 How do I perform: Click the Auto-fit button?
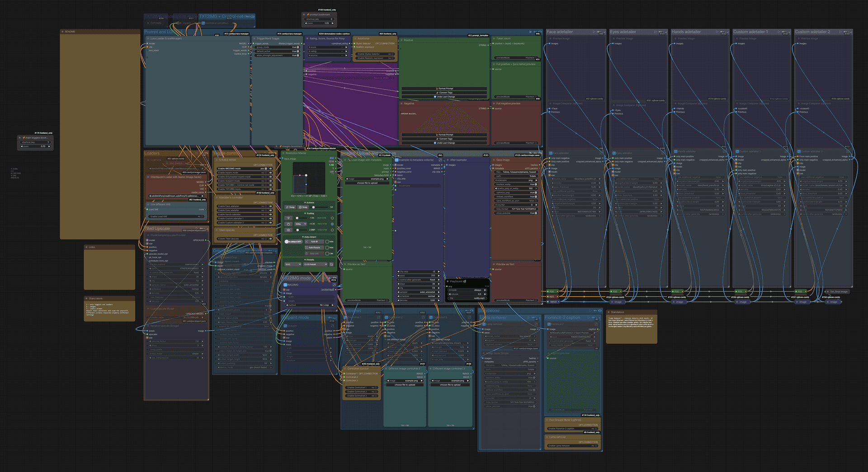(314, 242)
